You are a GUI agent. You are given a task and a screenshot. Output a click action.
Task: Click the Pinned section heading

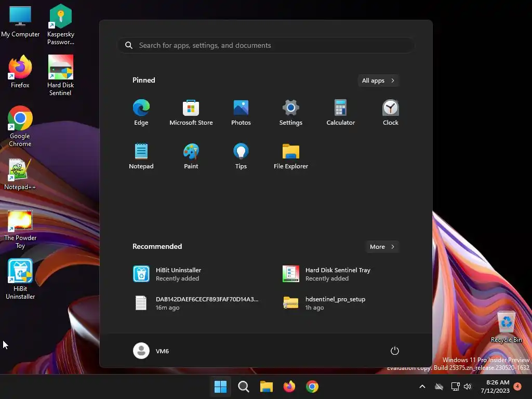click(143, 80)
